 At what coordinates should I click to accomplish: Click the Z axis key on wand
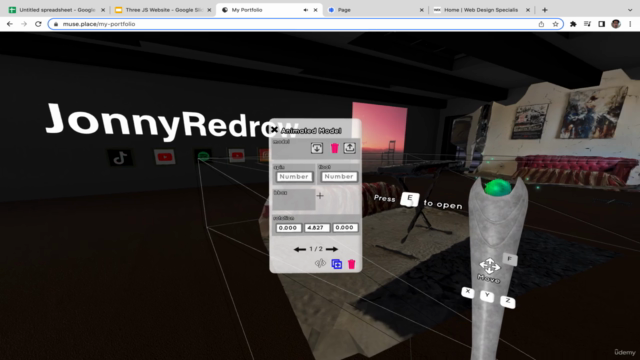pyautogui.click(x=507, y=301)
